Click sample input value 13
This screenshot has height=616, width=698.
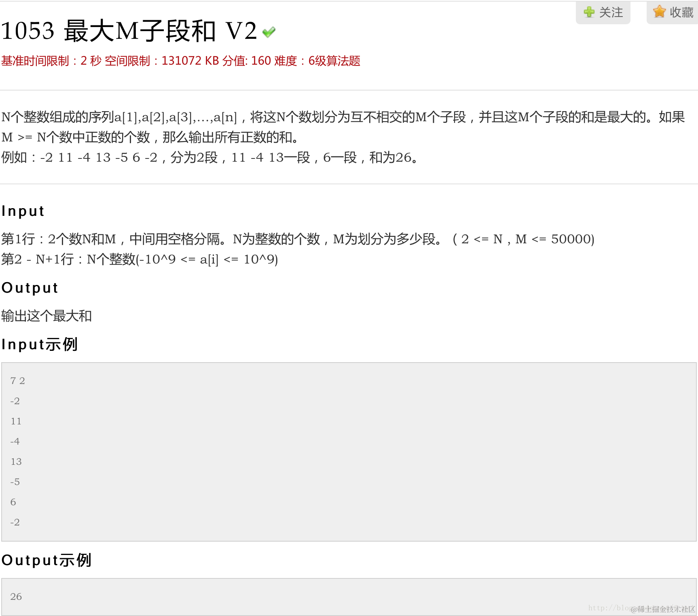16,462
